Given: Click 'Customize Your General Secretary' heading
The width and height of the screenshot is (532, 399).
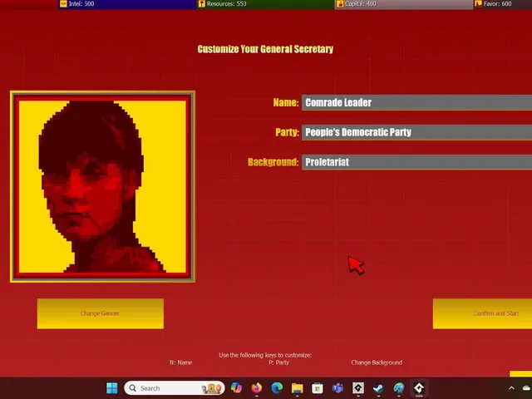Looking at the screenshot, I should pyautogui.click(x=265, y=49).
